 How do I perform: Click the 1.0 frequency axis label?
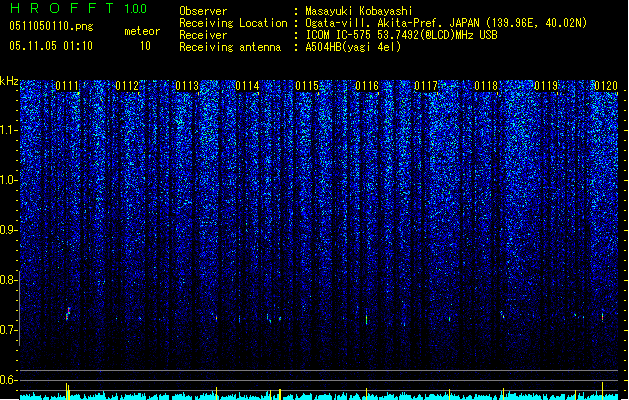click(x=9, y=180)
